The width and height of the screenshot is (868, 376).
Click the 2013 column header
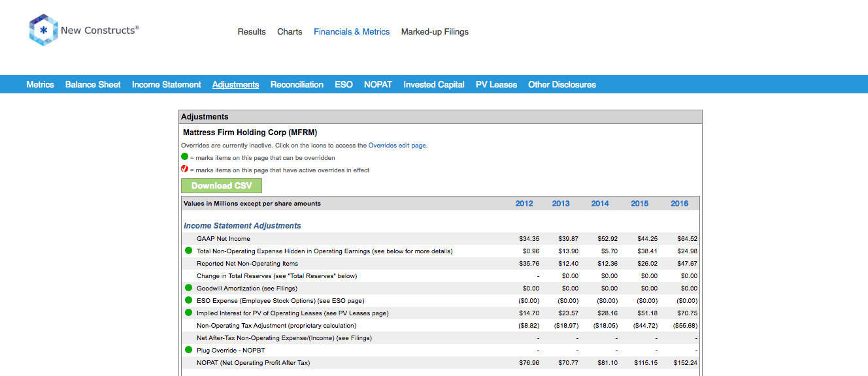tap(561, 204)
